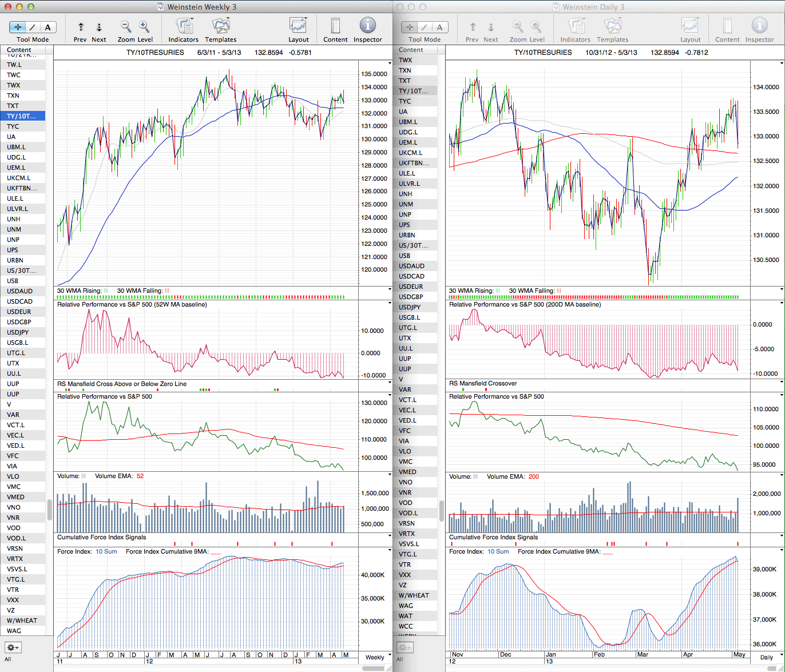Click the Prev arrow in Weekly window
Viewport: 785px width, 672px height.
(81, 27)
